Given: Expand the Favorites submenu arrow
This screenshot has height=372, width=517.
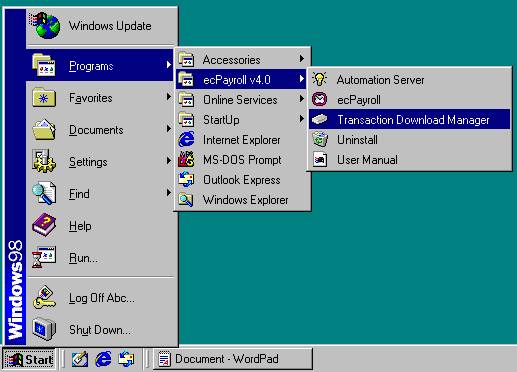Looking at the screenshot, I should (169, 97).
